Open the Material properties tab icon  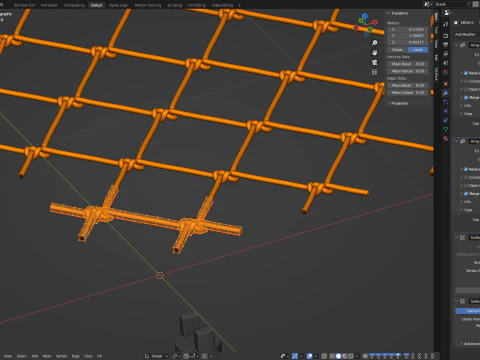446,139
